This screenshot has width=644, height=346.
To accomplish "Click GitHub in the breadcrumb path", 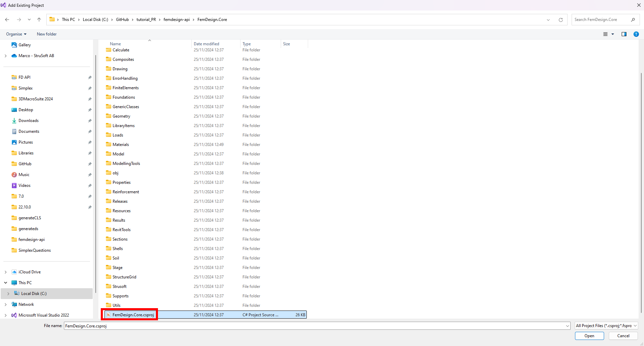I will tap(122, 20).
